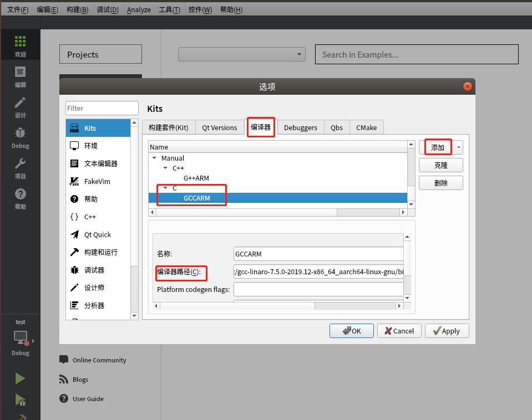Click the Filter input field
The width and height of the screenshot is (532, 420).
(x=102, y=108)
